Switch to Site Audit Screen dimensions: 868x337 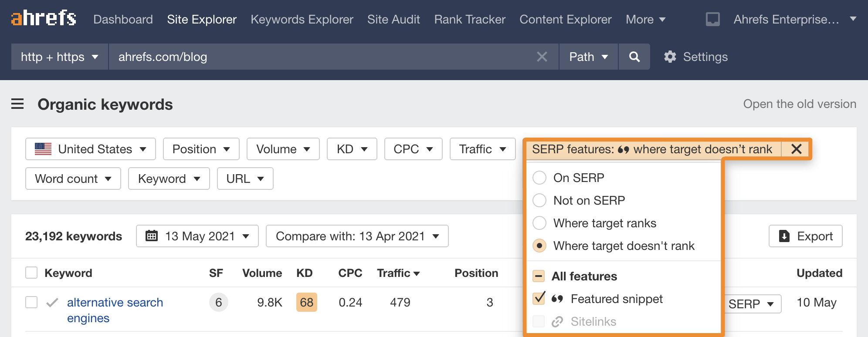[x=393, y=19]
